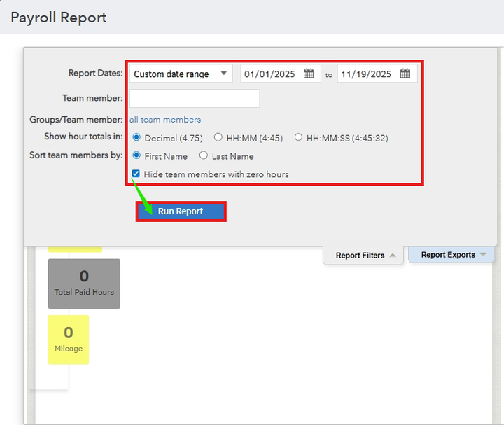This screenshot has height=425, width=504.
Task: Select Decimal (4.75) hour format
Action: tap(136, 137)
